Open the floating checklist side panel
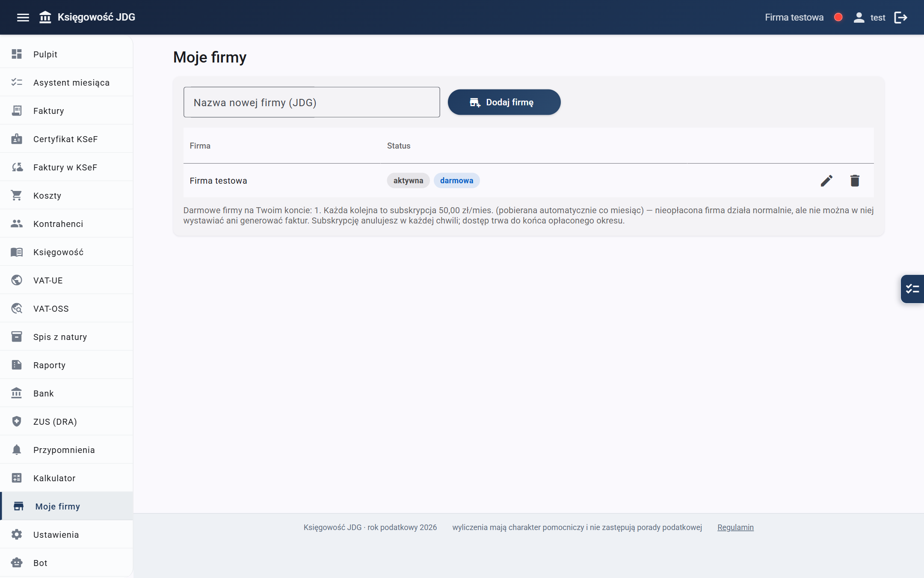Image resolution: width=924 pixels, height=578 pixels. coord(912,289)
